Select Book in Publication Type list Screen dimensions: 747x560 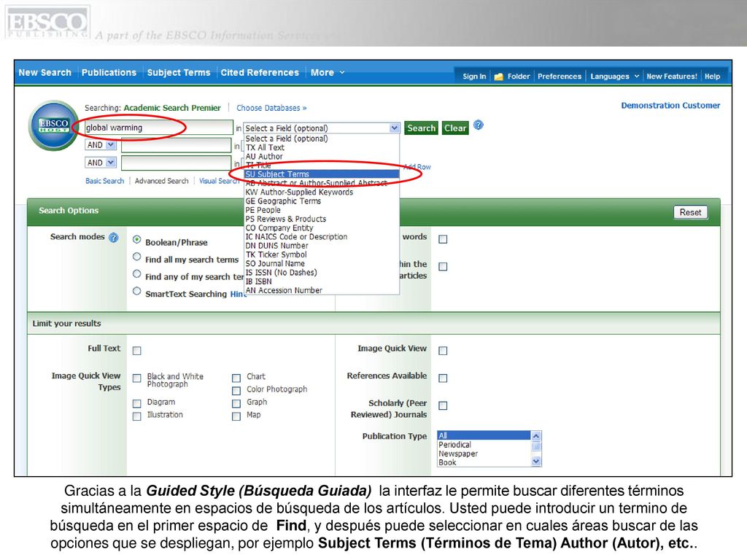tap(484, 463)
